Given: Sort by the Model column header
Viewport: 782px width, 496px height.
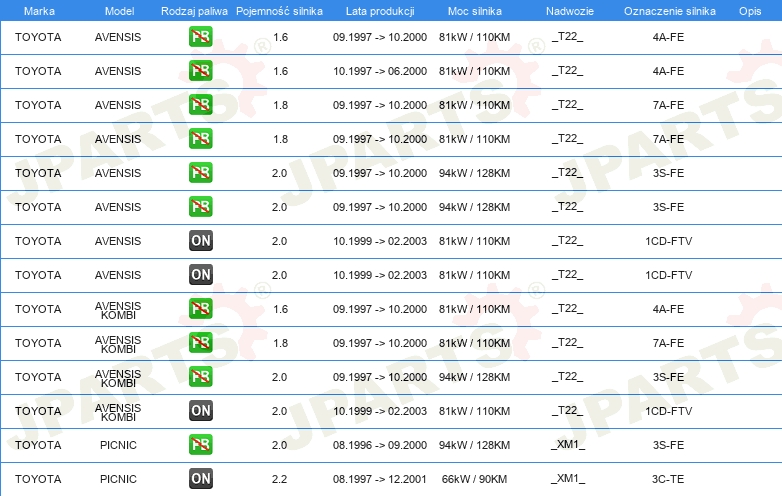Looking at the screenshot, I should (119, 11).
